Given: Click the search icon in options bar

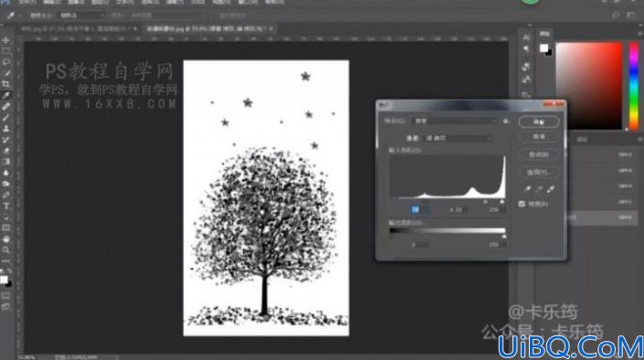Looking at the screenshot, I should (x=616, y=16).
